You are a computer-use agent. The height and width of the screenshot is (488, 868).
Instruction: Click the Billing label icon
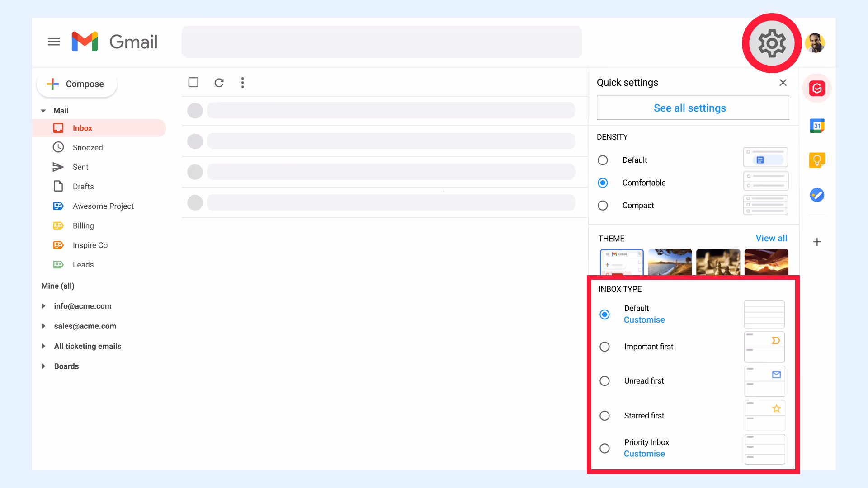[58, 225]
